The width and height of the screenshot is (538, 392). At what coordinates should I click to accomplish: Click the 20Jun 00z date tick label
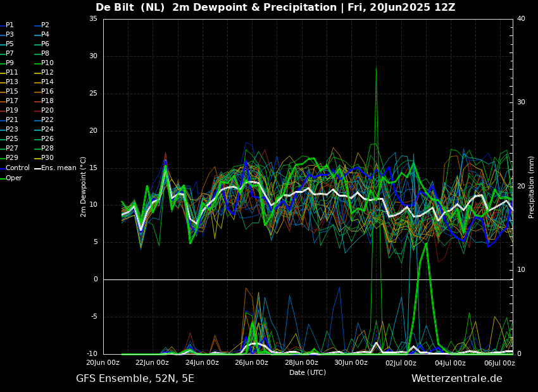pyautogui.click(x=103, y=363)
